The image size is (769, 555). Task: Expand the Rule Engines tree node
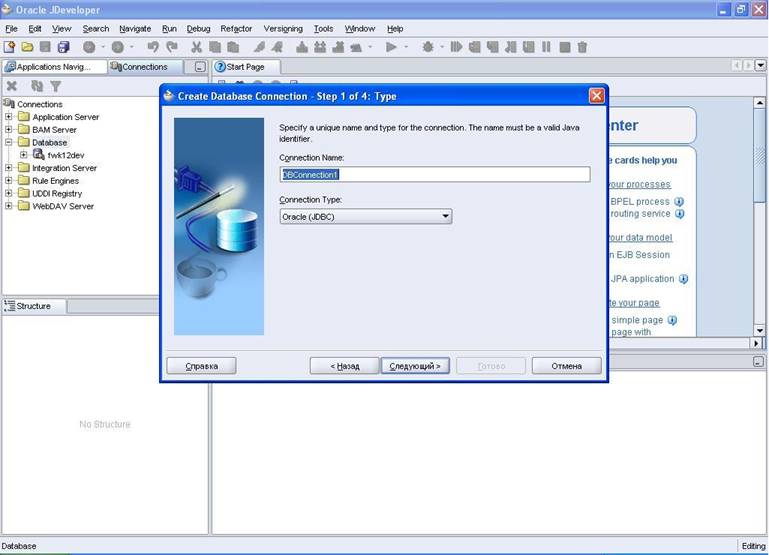(x=8, y=180)
